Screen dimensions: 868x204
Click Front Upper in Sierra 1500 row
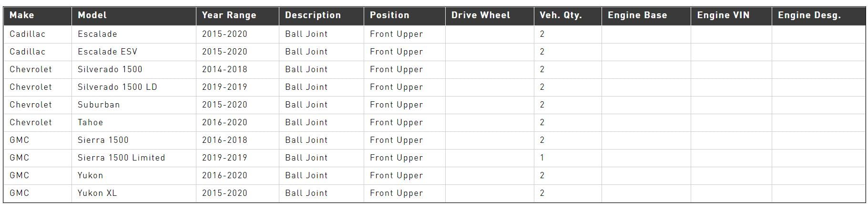click(x=396, y=140)
